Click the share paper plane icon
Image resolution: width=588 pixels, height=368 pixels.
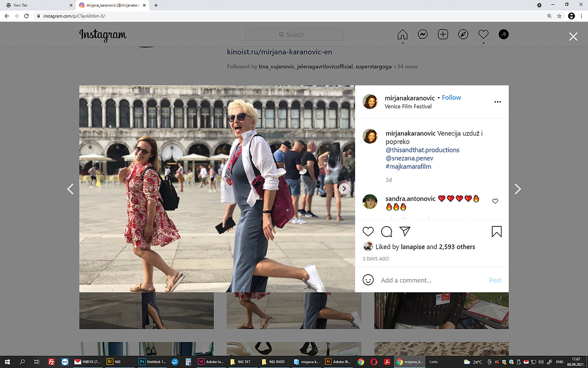point(405,231)
